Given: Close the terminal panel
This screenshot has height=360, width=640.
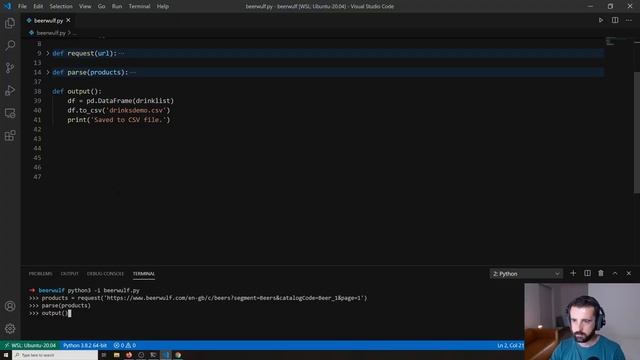Looking at the screenshot, I should (x=629, y=273).
